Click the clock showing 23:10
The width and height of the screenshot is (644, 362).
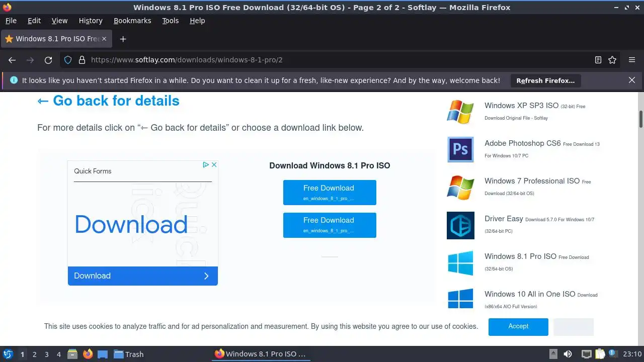[632, 354]
